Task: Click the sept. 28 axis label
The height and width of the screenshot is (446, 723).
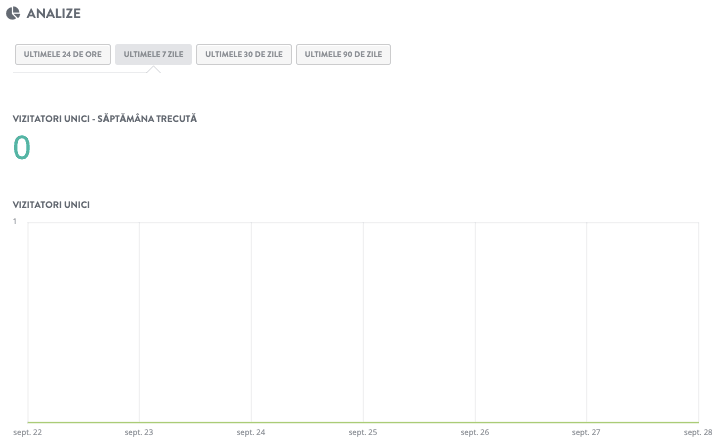Action: click(698, 433)
